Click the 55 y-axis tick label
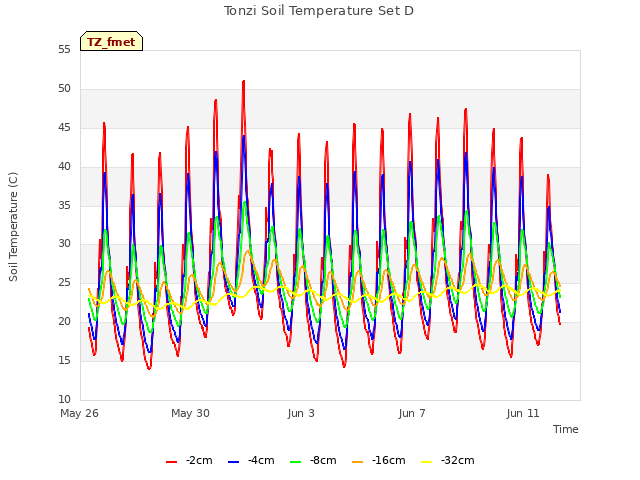The height and width of the screenshot is (480, 640). click(64, 50)
